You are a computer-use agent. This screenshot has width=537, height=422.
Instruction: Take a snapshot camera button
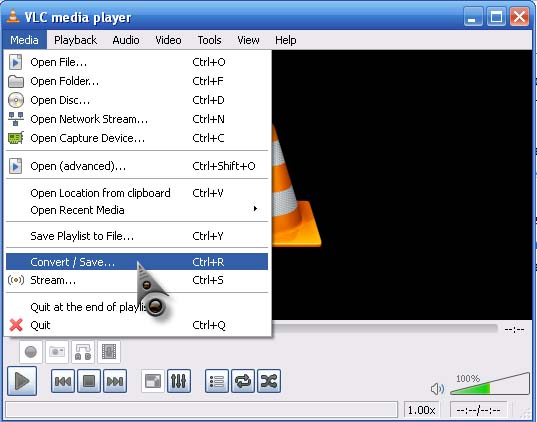point(57,352)
